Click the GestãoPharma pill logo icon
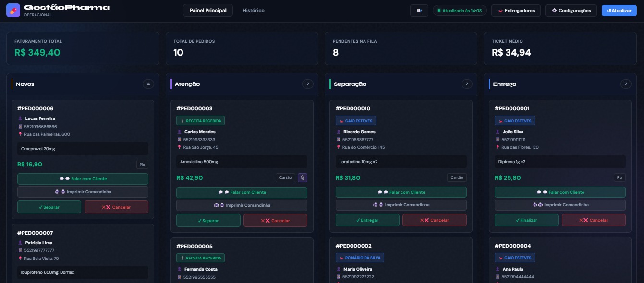 tap(13, 11)
